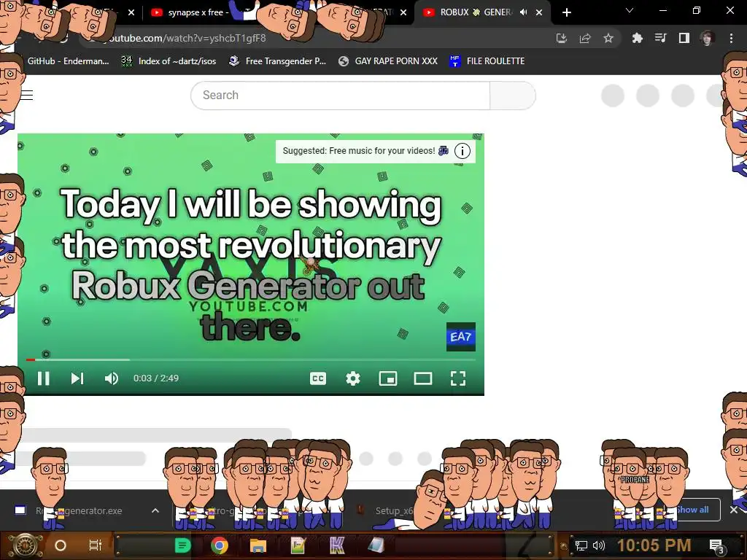747x560 pixels.
Task: Seek on the video progress bar
Action: (251, 359)
